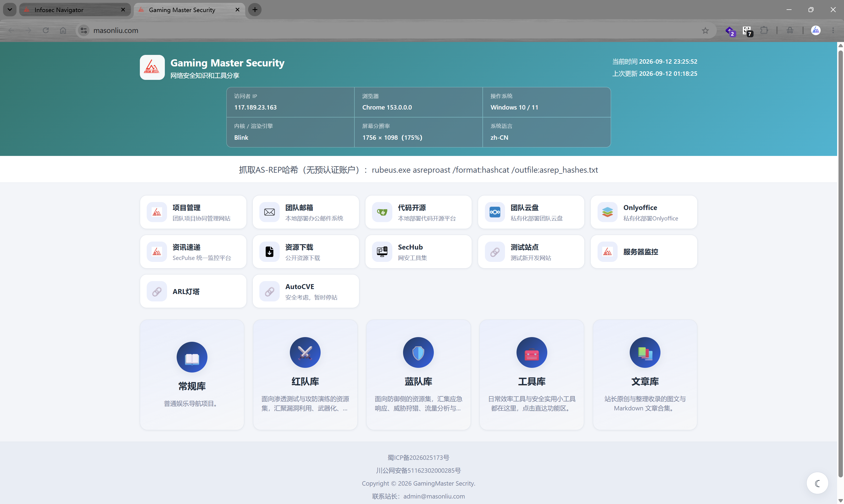Open a new browser tab
The height and width of the screenshot is (504, 844).
(255, 10)
